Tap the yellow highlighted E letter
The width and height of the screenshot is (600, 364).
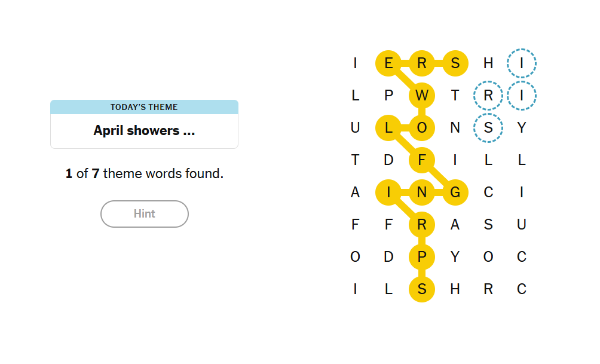[x=388, y=63]
